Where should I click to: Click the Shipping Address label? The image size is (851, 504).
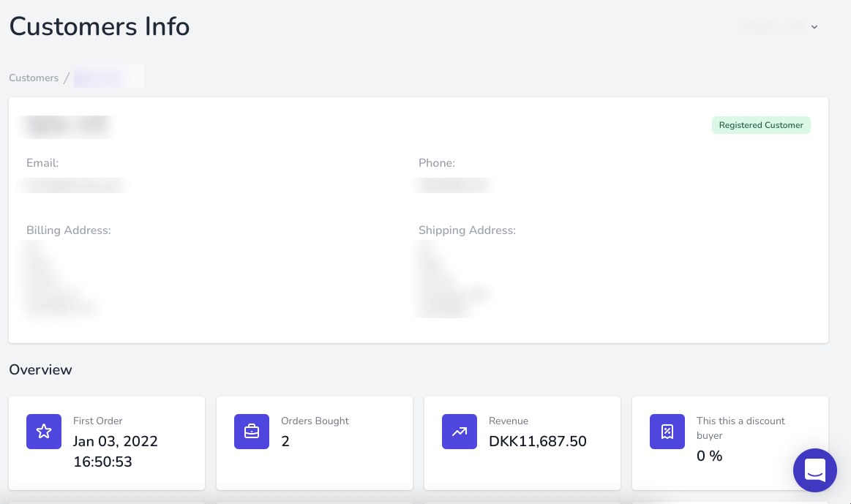(x=467, y=230)
